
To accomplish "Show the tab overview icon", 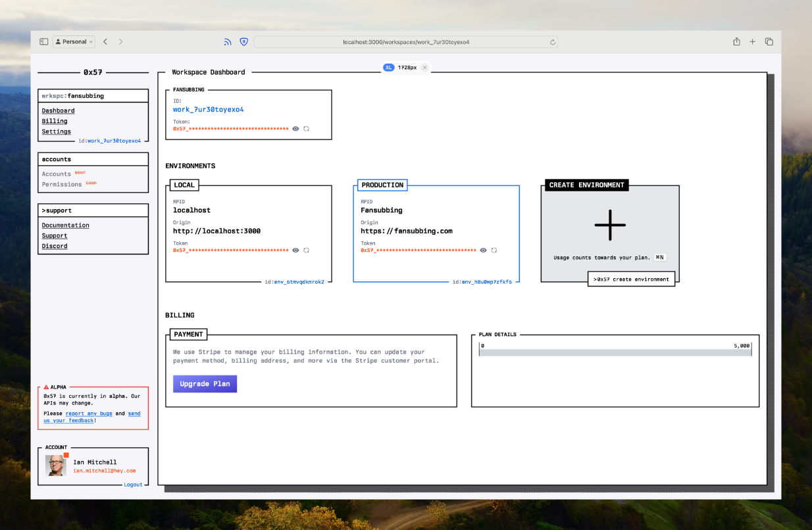I will pos(769,41).
